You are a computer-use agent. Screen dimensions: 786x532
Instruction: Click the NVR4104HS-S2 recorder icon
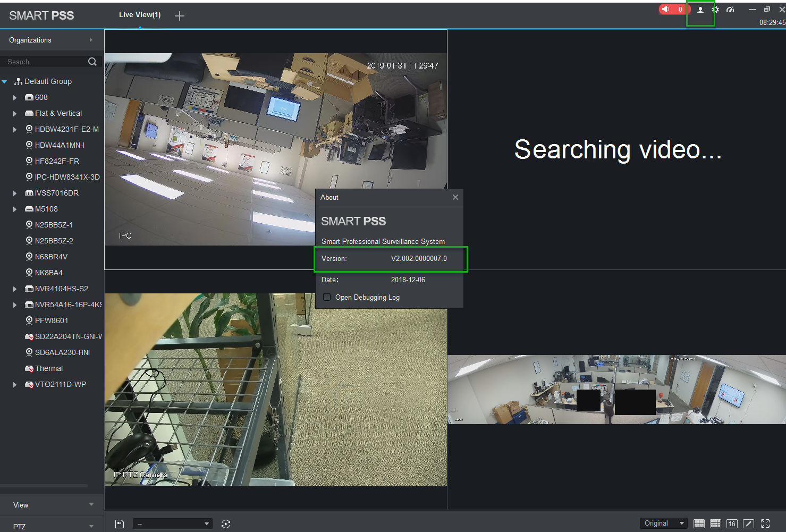pos(29,289)
